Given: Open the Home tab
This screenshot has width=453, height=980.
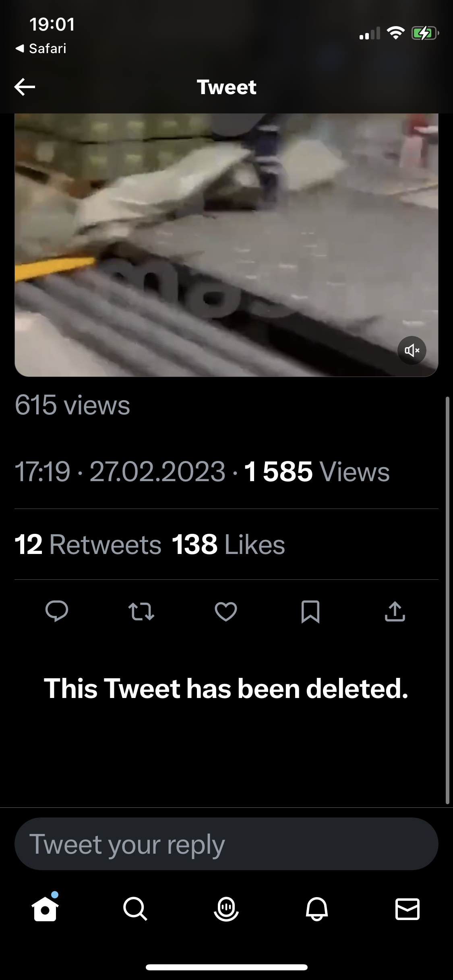Looking at the screenshot, I should [x=45, y=908].
